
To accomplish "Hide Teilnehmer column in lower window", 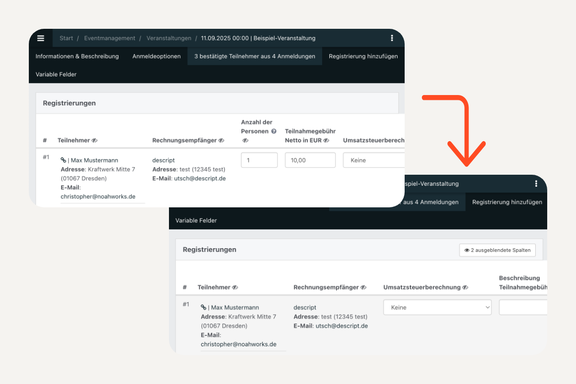I will (x=235, y=287).
